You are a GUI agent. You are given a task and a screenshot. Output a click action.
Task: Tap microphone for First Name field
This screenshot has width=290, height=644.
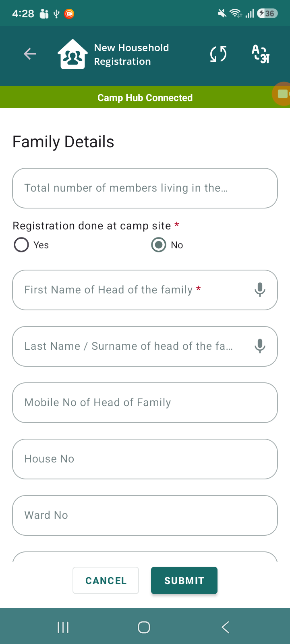click(x=260, y=290)
